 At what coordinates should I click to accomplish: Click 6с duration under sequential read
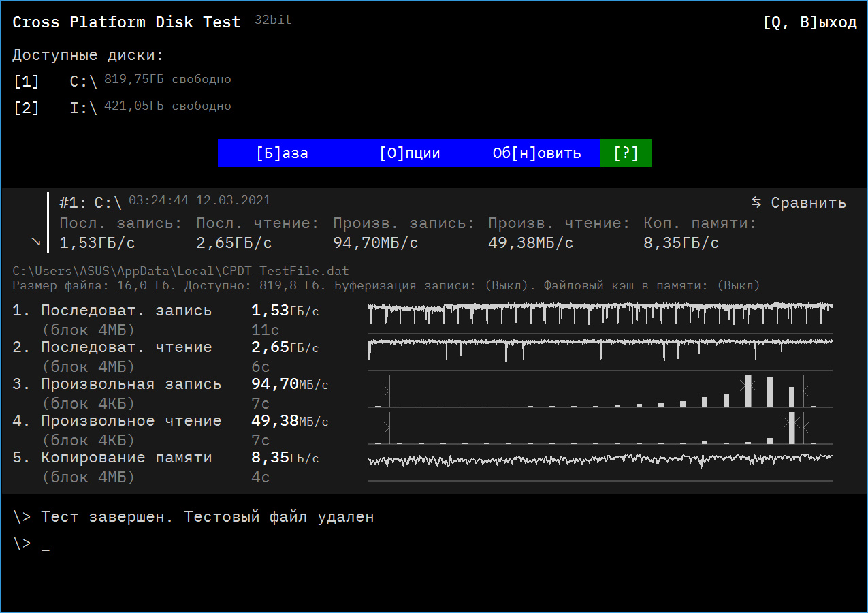[x=261, y=367]
